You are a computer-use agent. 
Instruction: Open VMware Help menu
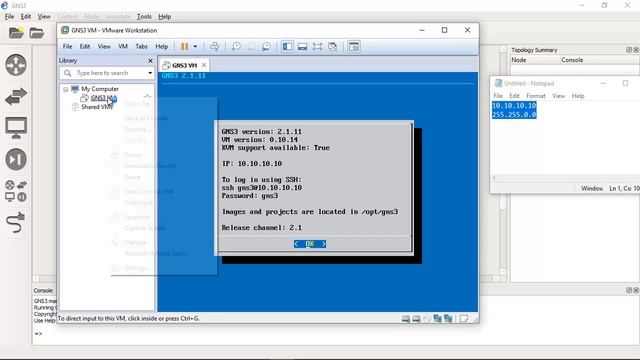coord(162,47)
